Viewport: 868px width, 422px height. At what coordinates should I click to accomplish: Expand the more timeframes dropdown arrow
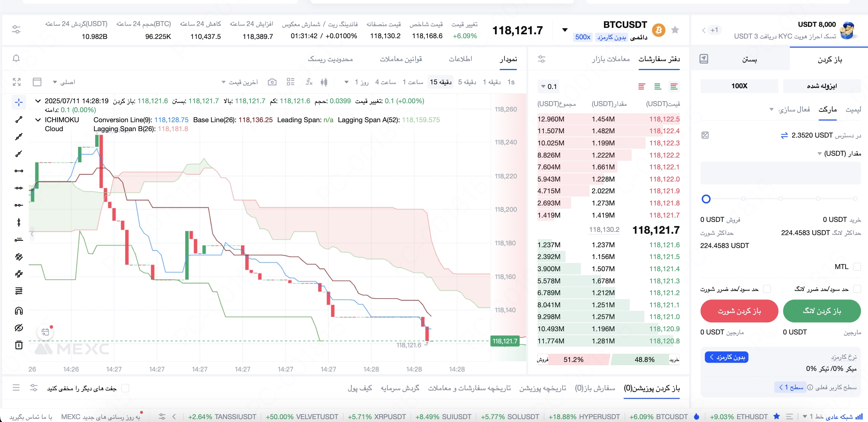tap(346, 82)
